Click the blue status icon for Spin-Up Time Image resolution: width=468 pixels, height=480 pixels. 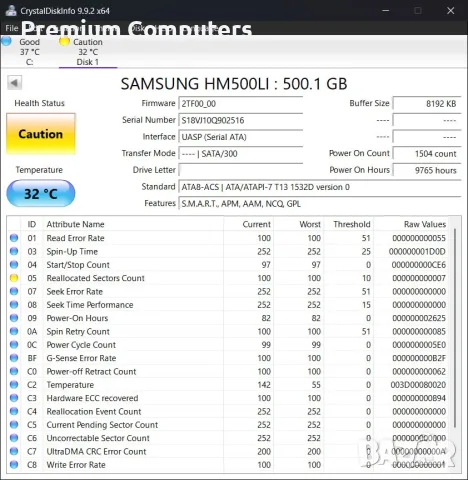(14, 251)
